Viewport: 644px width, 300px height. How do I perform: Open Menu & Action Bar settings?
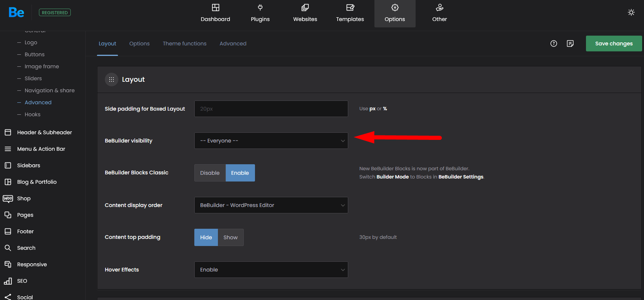(41, 149)
